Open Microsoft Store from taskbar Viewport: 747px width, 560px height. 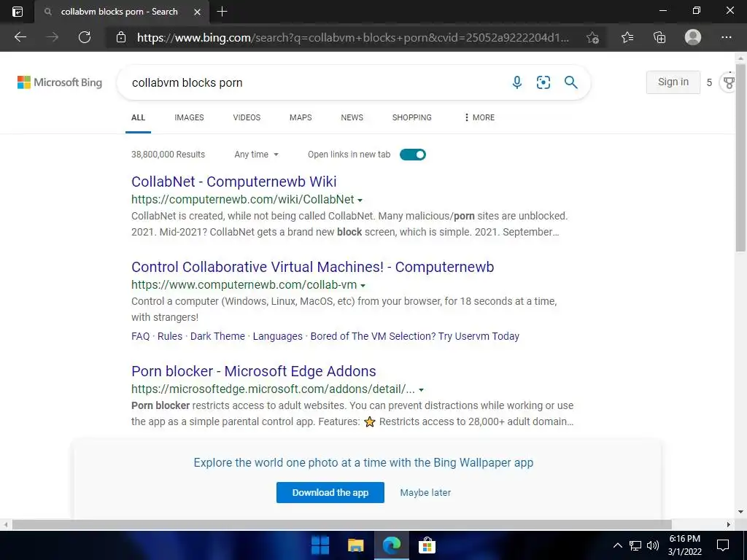click(x=427, y=545)
